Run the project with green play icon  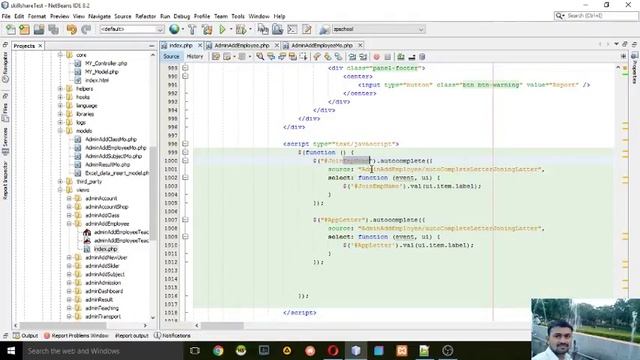coord(222,29)
